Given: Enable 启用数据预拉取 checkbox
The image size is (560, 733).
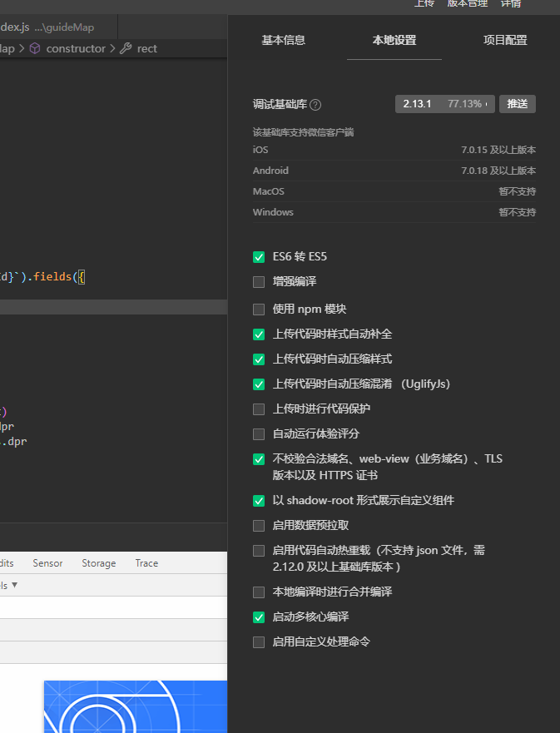Looking at the screenshot, I should 259,526.
